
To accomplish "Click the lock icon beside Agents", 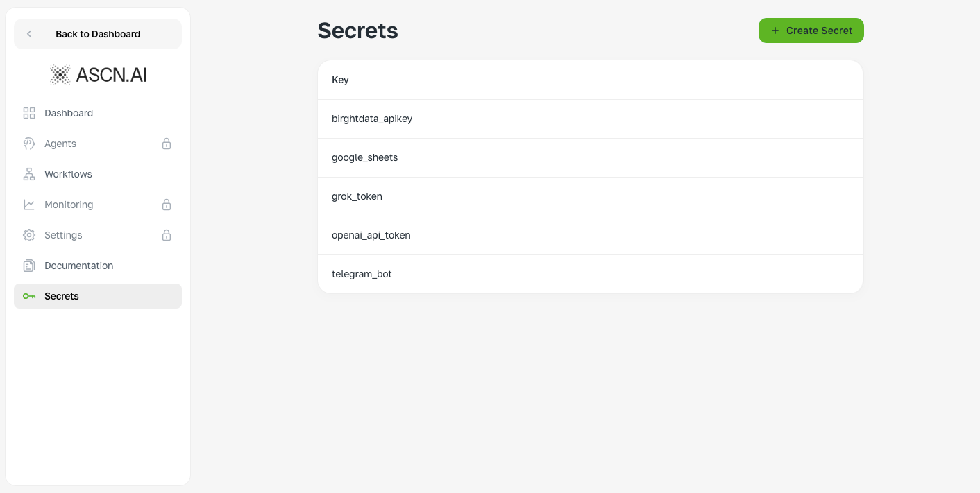I will (167, 144).
